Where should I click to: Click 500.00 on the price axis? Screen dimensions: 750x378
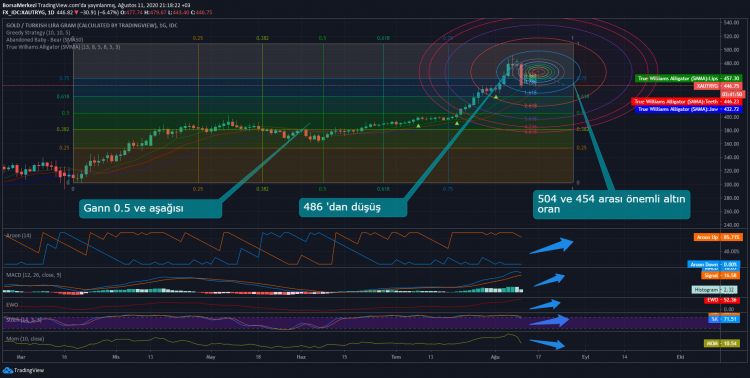[x=732, y=50]
